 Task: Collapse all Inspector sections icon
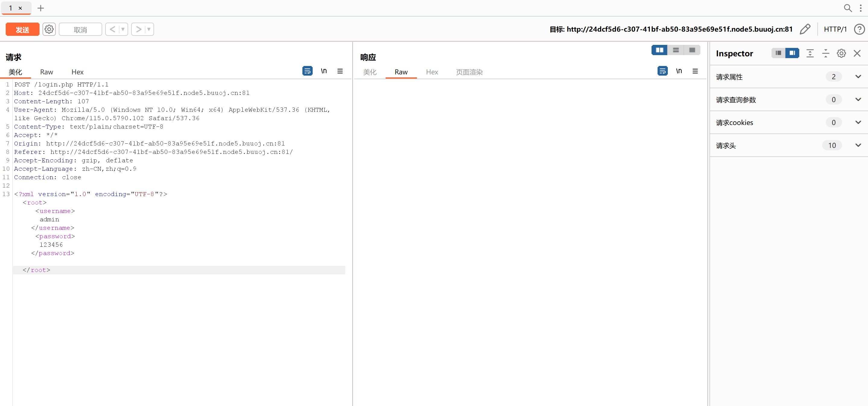point(825,53)
